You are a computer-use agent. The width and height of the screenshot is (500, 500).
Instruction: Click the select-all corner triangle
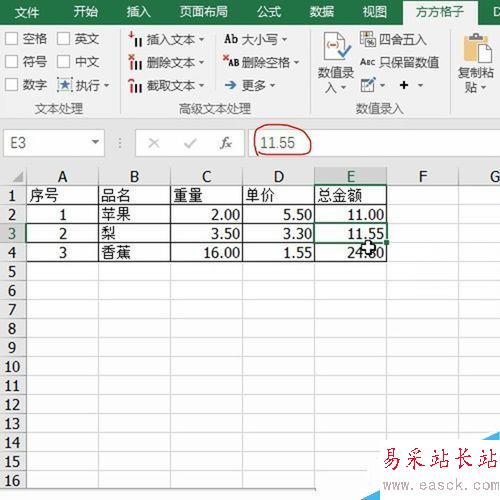coord(17,177)
